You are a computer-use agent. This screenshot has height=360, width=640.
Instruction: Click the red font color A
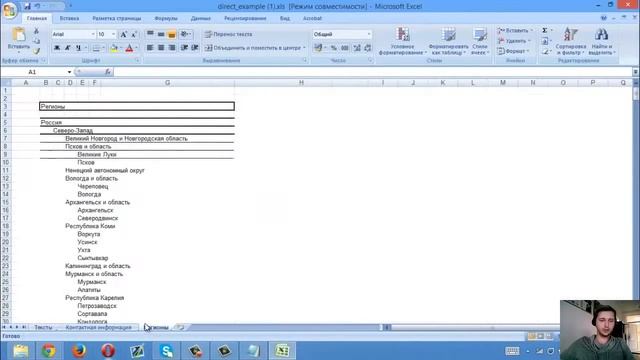129,48
